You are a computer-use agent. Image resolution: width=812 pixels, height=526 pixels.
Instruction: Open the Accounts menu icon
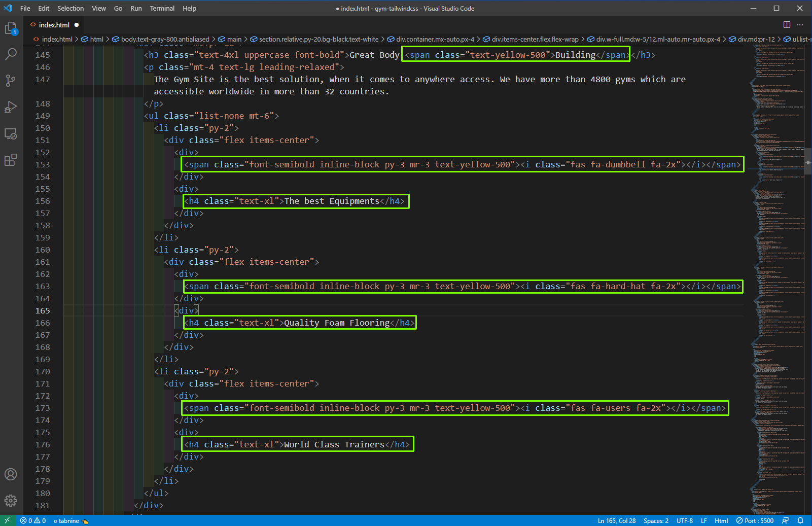pos(11,474)
